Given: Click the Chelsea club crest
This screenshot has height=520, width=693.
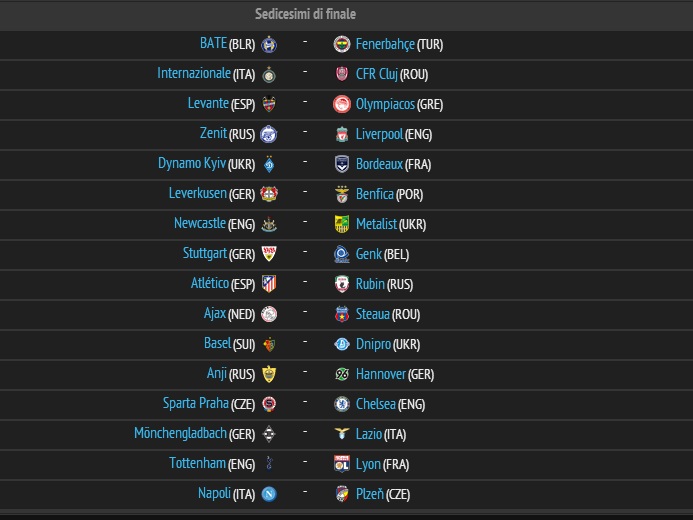Looking at the screenshot, I should pos(342,404).
